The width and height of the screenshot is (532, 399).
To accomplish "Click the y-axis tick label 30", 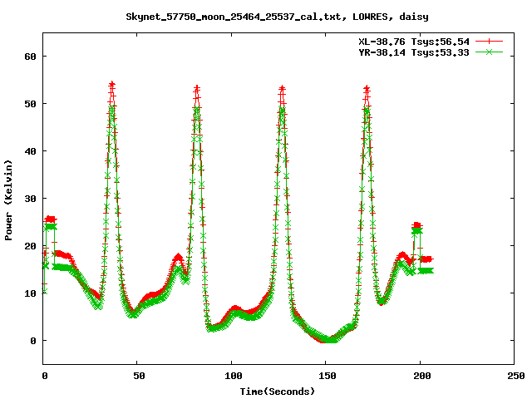I will point(30,199).
